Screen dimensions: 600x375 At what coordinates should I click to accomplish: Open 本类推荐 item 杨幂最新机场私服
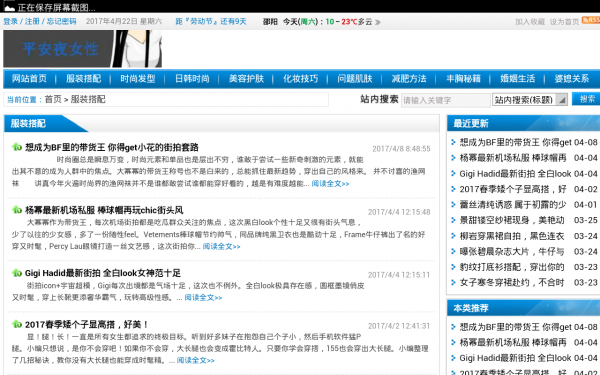tap(513, 342)
